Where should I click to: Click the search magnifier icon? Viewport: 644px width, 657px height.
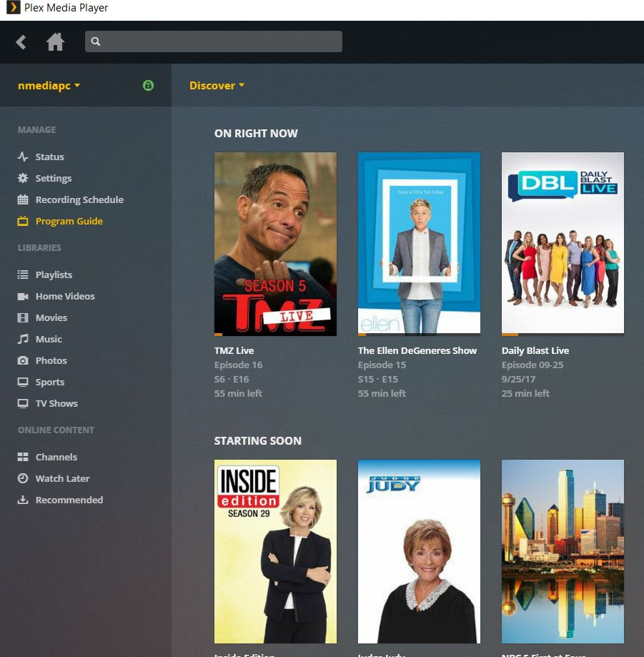pos(96,41)
